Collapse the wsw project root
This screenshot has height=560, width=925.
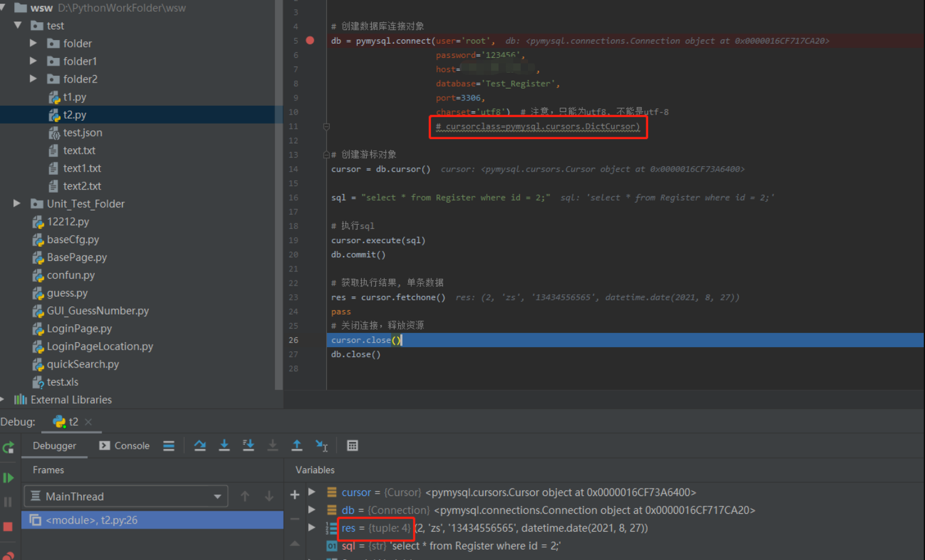pos(2,7)
